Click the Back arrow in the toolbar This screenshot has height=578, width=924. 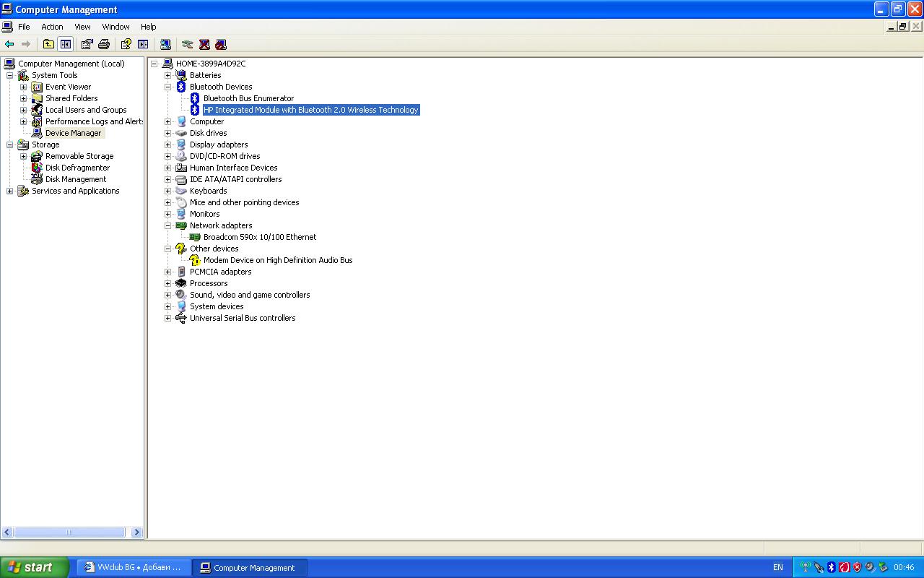click(9, 44)
